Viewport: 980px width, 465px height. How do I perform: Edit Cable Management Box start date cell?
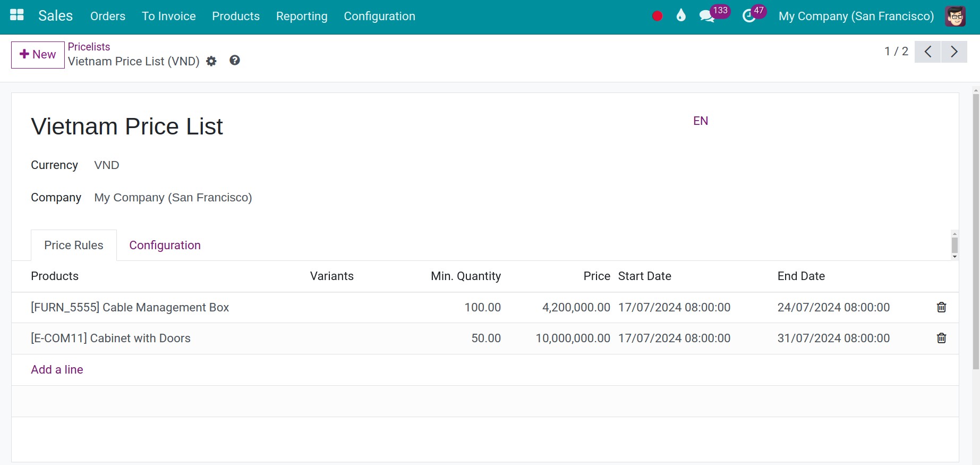(675, 307)
